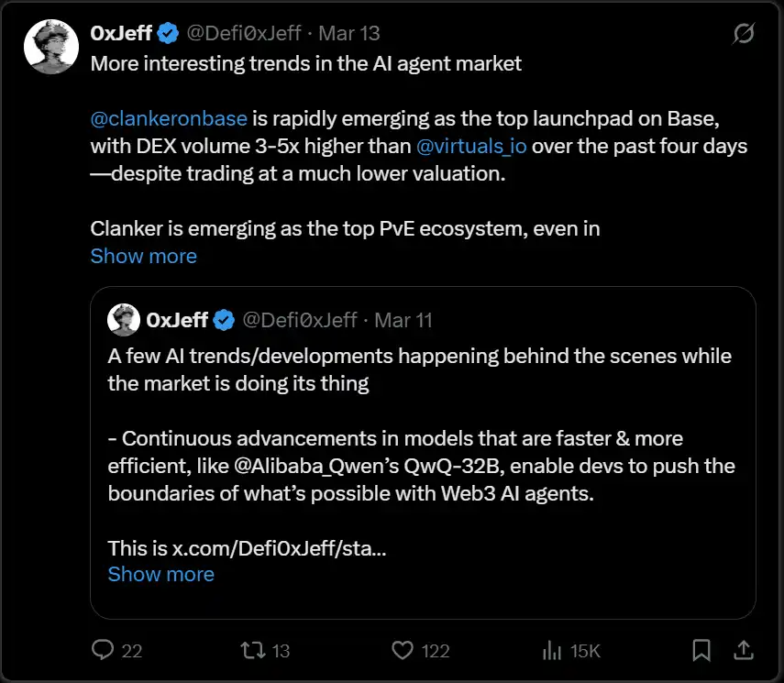Image resolution: width=784 pixels, height=683 pixels.
Task: Open the view analytics bar chart icon
Action: [552, 650]
